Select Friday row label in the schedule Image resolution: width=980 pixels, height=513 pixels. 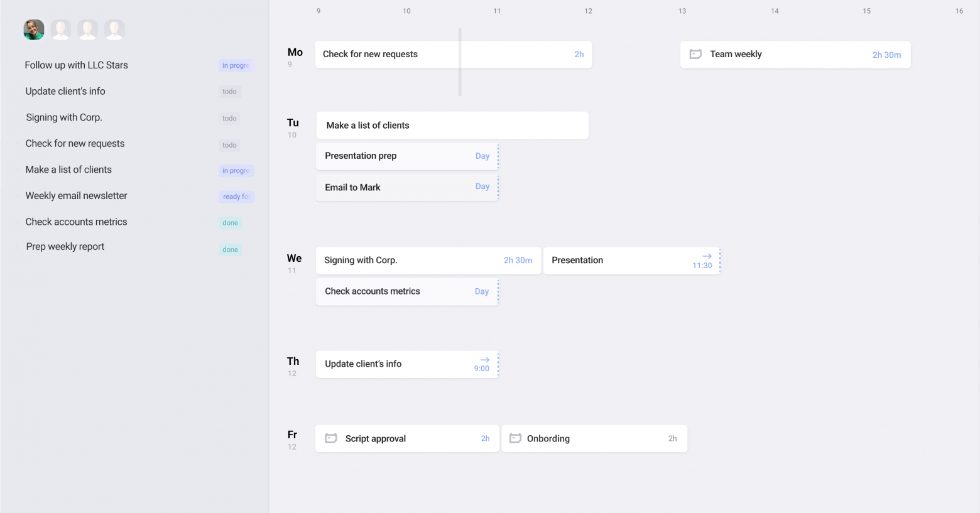pos(292,435)
